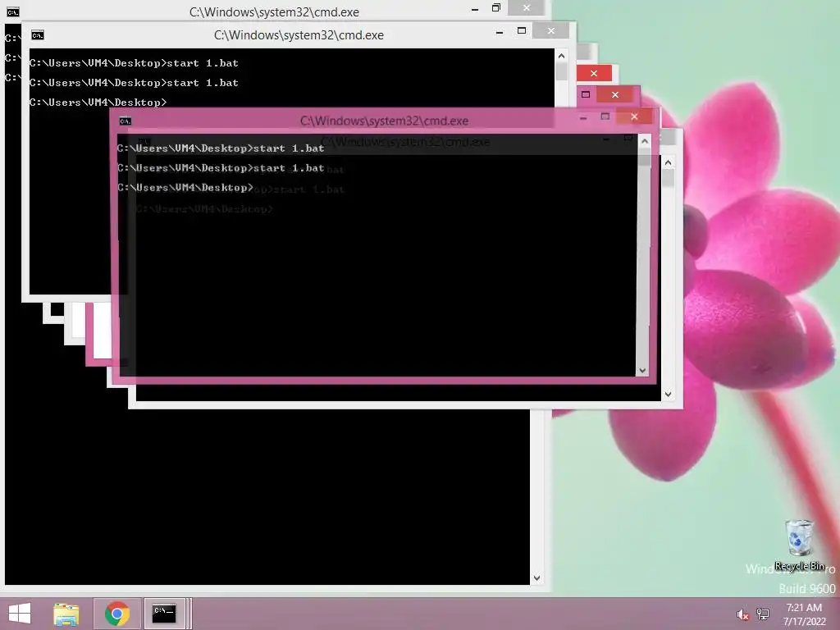Open system menu icon of pink cmd window
Screen dimensions: 840x630
pos(126,121)
